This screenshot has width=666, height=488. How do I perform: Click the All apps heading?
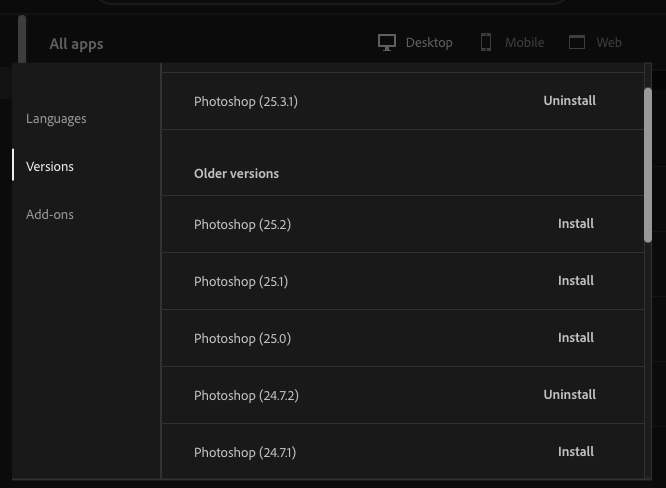click(x=76, y=44)
